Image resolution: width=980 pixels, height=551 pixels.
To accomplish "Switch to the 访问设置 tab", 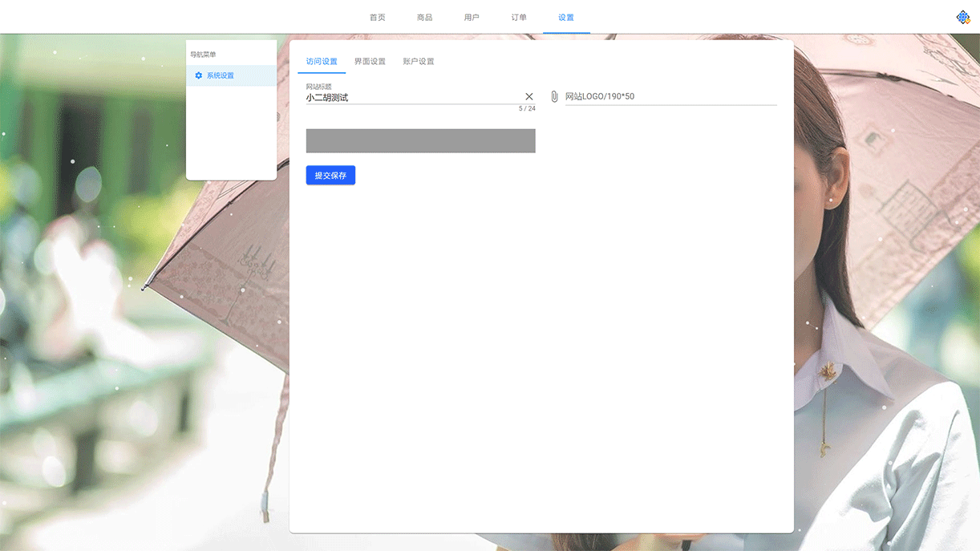I will tap(322, 61).
